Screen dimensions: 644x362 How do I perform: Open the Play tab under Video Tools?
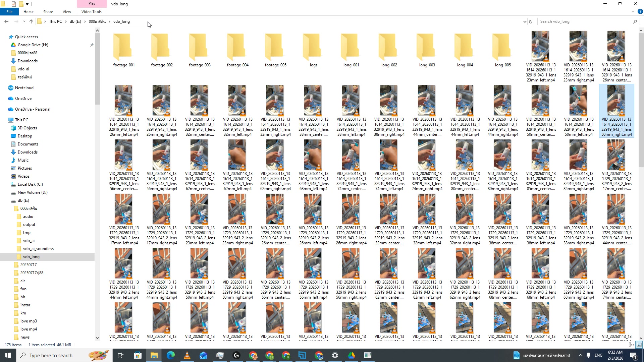[92, 3]
